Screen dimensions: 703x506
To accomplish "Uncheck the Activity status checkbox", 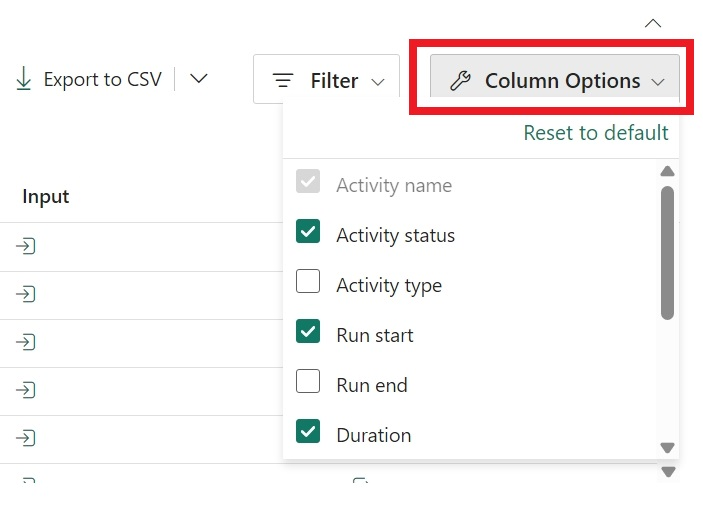I will (308, 233).
